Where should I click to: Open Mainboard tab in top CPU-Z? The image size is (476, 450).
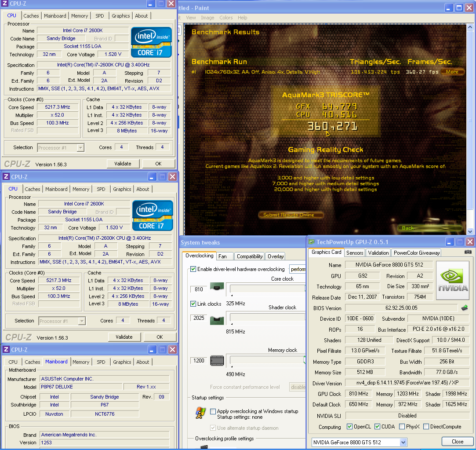coord(55,16)
